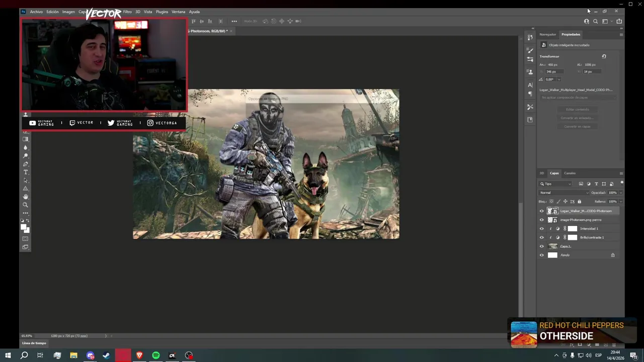Viewport: 644px width, 362px height.
Task: Open the Archivo menu
Action: (x=36, y=12)
